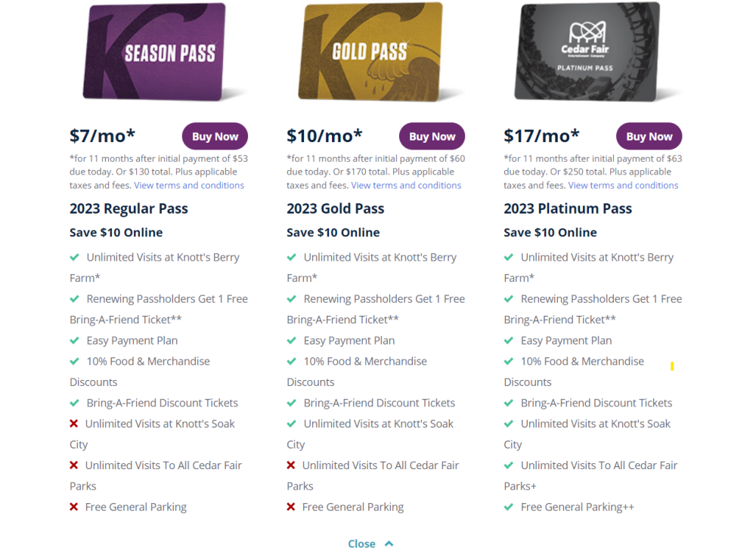Hit Buy Now for Platinum Pass

pos(649,137)
